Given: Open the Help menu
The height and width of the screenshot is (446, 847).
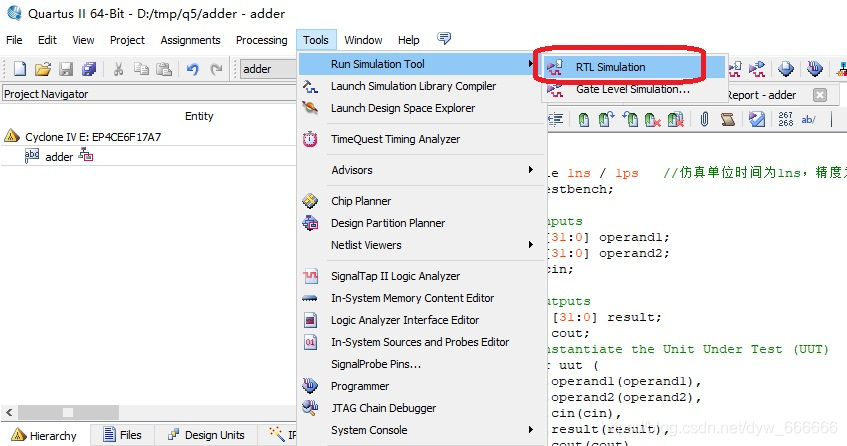Looking at the screenshot, I should [408, 40].
